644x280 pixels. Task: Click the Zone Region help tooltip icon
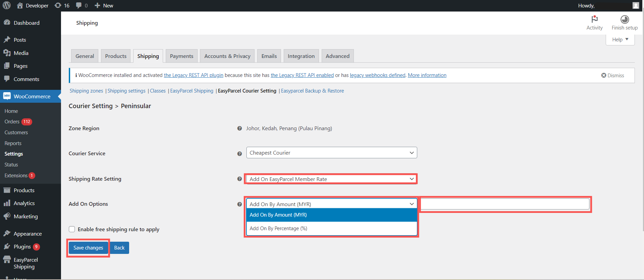240,128
